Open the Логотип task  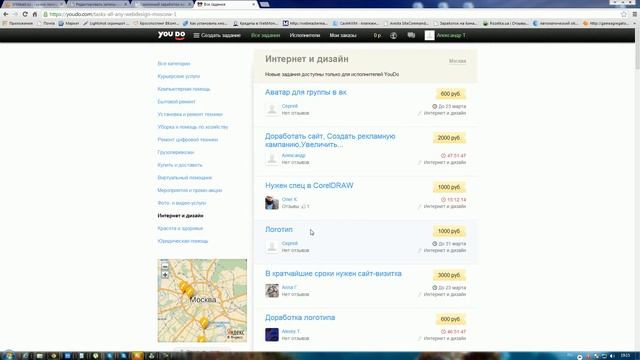279,229
